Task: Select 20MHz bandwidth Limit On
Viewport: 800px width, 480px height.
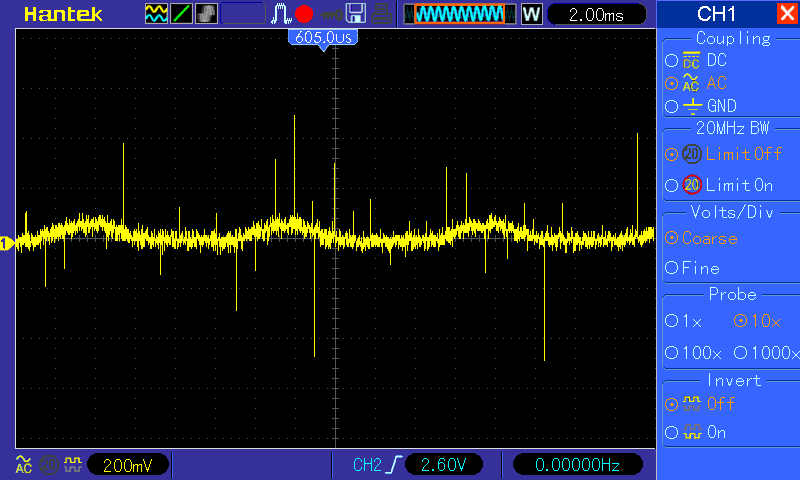Action: (719, 185)
